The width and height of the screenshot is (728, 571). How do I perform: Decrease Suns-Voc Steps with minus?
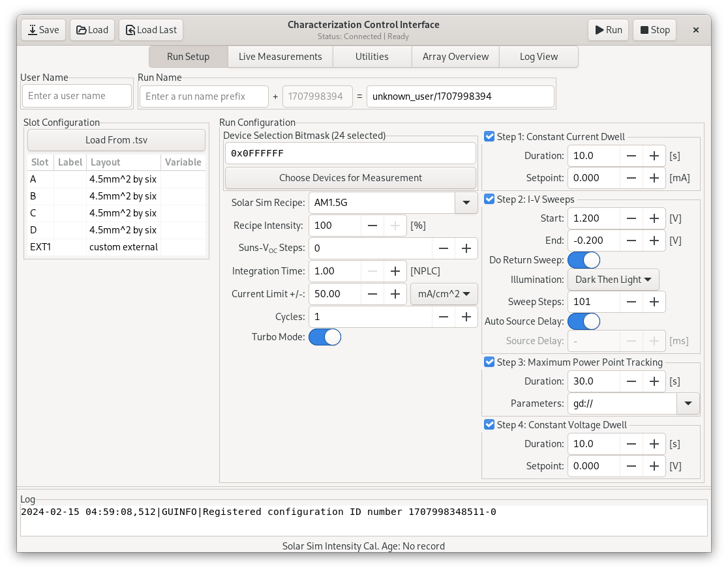click(x=444, y=248)
